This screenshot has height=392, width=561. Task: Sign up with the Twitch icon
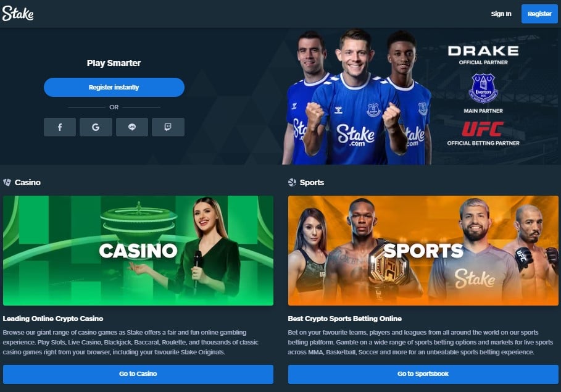coord(168,127)
